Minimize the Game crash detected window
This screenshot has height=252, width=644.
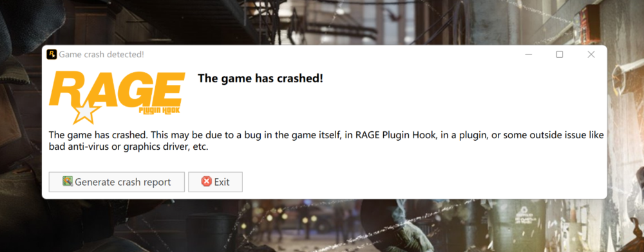[529, 55]
